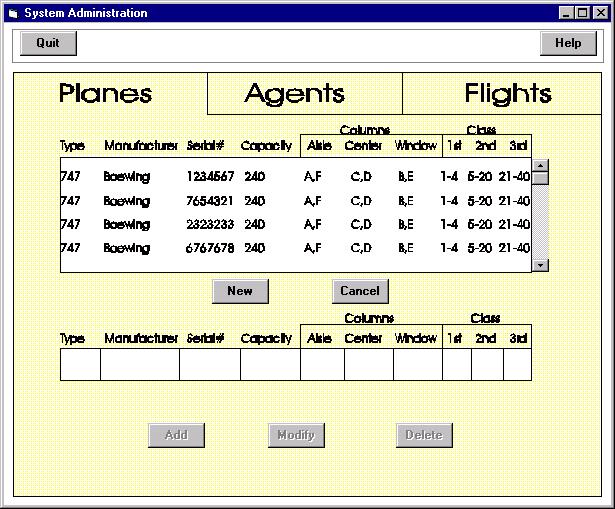Pick the plane with serial 6767678

click(x=210, y=249)
